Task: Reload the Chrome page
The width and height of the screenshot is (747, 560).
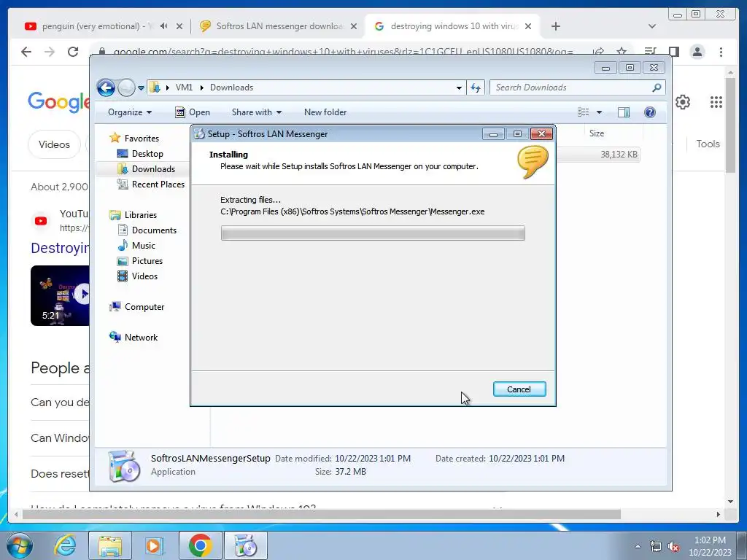Action: [73, 52]
